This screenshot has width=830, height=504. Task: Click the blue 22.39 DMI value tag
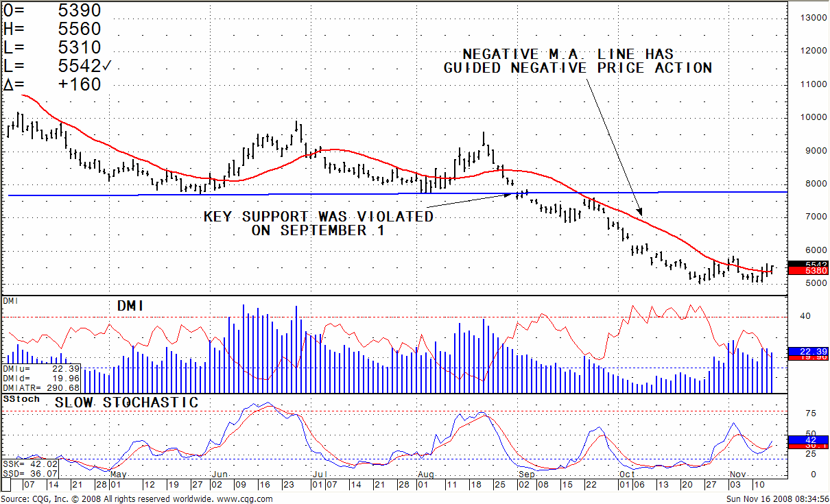tap(809, 350)
